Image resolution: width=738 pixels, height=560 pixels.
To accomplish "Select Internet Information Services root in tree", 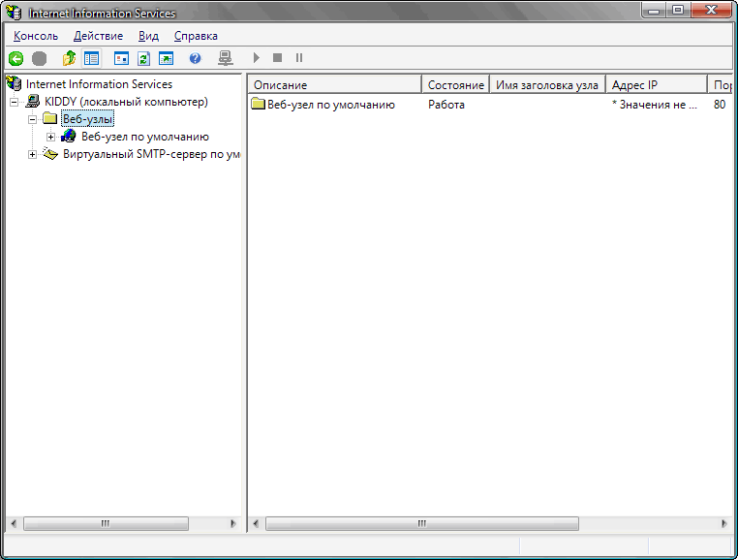I will 100,84.
